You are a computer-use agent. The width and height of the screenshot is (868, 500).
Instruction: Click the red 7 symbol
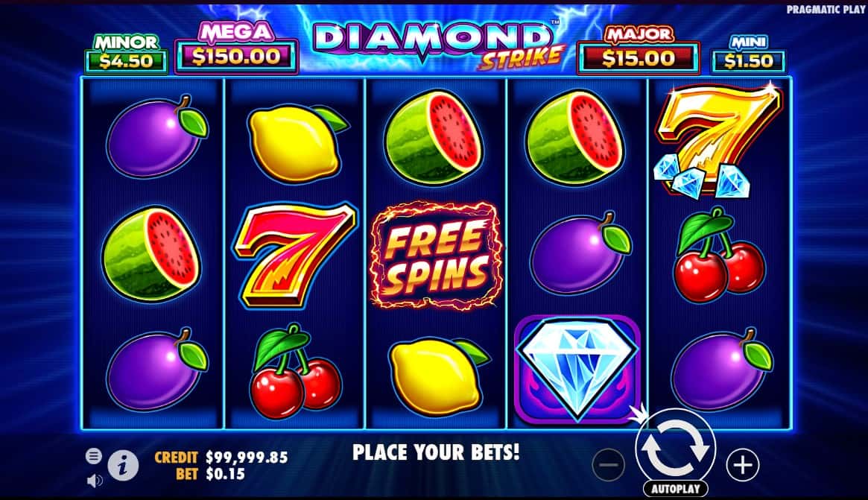[x=294, y=254]
